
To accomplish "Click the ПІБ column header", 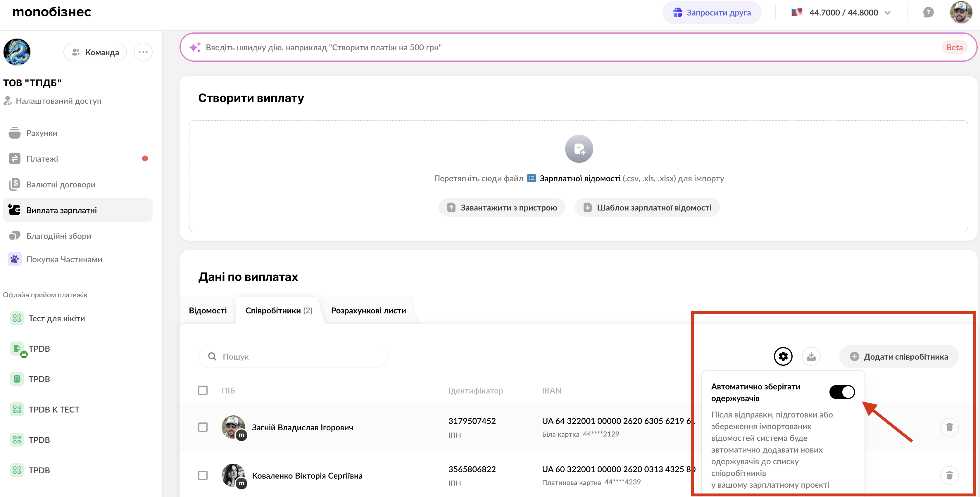I will click(228, 391).
